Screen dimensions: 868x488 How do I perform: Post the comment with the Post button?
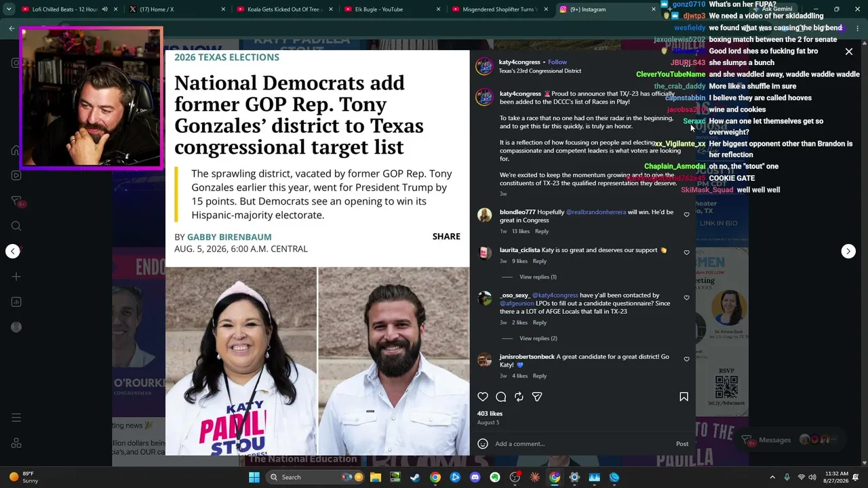(x=682, y=444)
